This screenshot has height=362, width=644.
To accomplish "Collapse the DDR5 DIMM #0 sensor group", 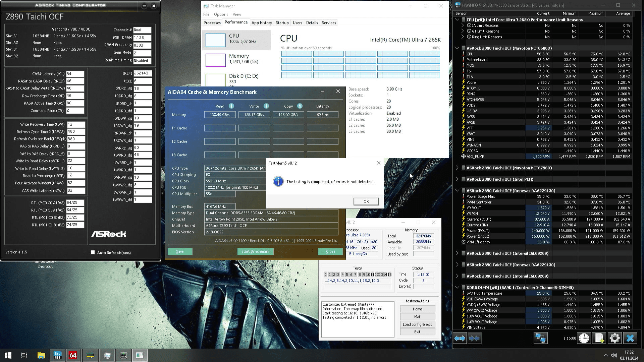I will tap(457, 287).
